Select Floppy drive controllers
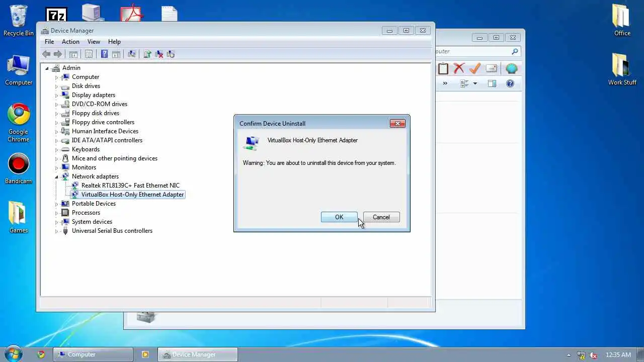The image size is (644, 362). 103,122
